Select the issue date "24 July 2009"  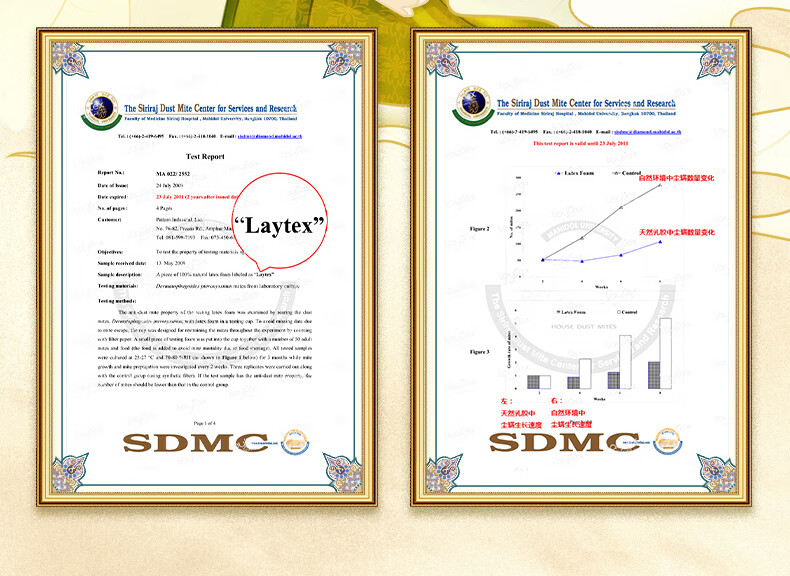[169, 185]
